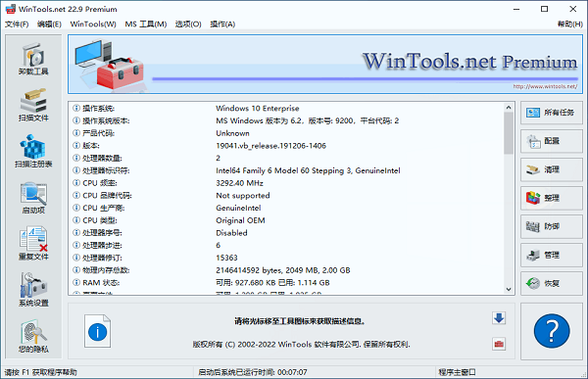Open the 扫描文件 scan files tool
This screenshot has width=588, height=379.
(33, 106)
